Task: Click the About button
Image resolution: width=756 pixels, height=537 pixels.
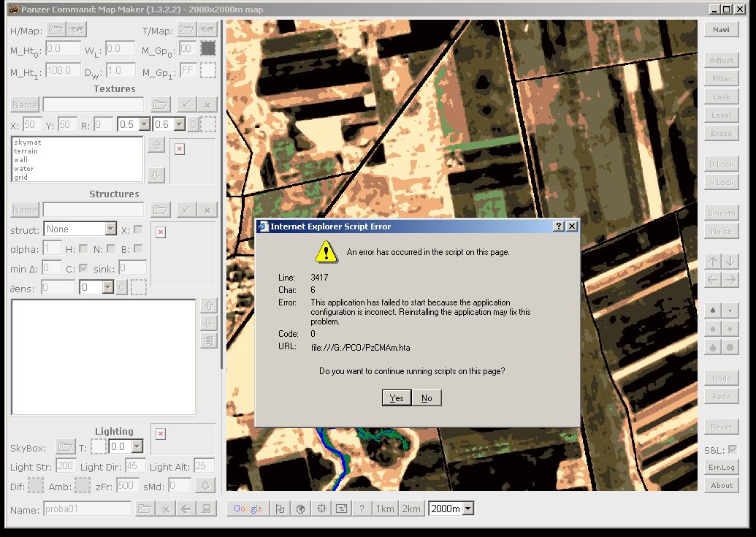Action: coord(721,485)
